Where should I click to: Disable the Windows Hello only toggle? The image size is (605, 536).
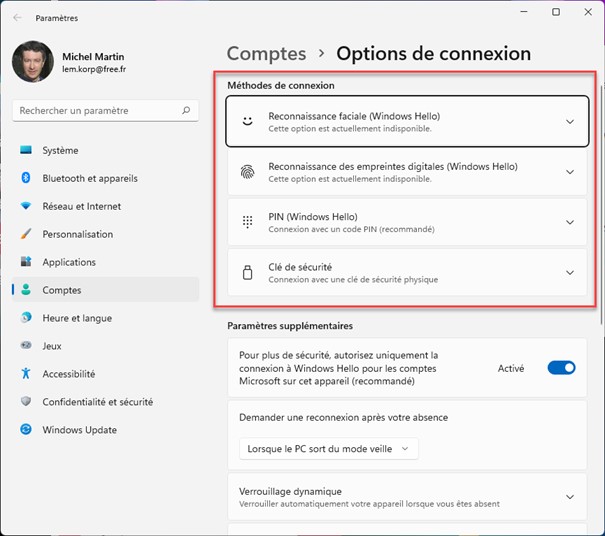click(561, 368)
